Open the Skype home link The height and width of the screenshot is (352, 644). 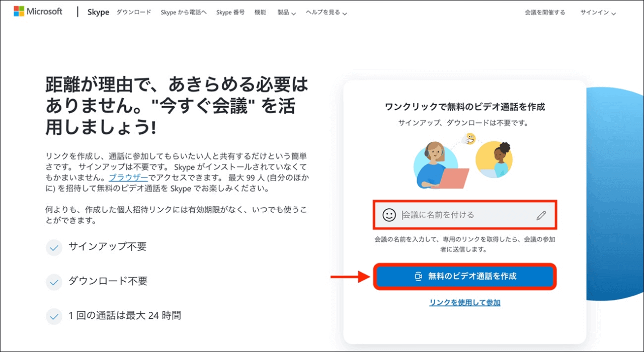click(98, 12)
